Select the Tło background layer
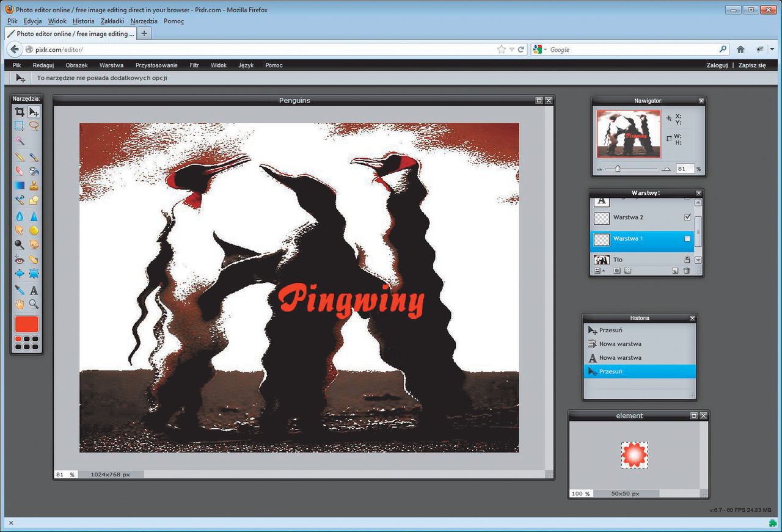782x532 pixels. click(641, 260)
